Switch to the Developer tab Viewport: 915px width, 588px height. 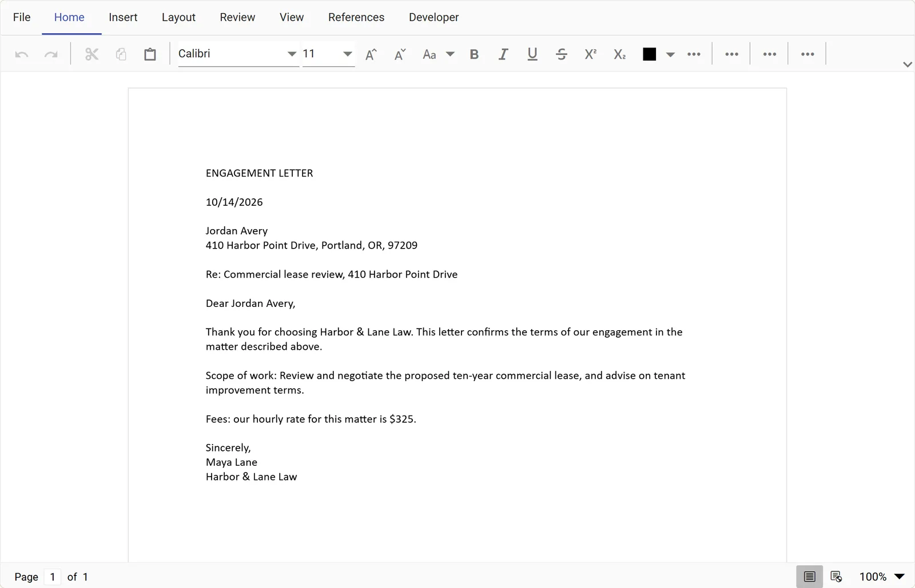click(433, 17)
